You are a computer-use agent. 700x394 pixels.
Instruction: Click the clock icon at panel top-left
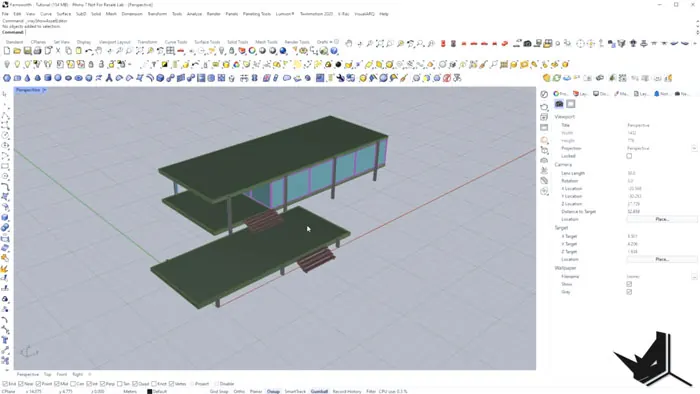click(x=544, y=94)
